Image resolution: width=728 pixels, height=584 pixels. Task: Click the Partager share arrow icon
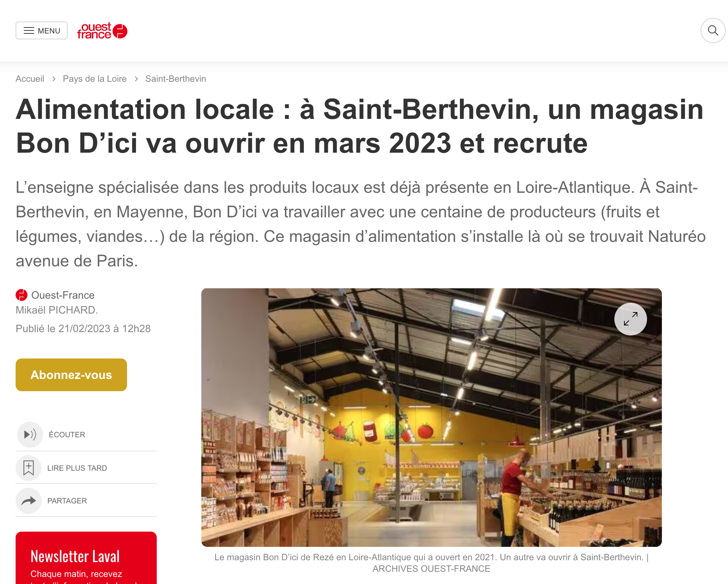[x=29, y=501]
